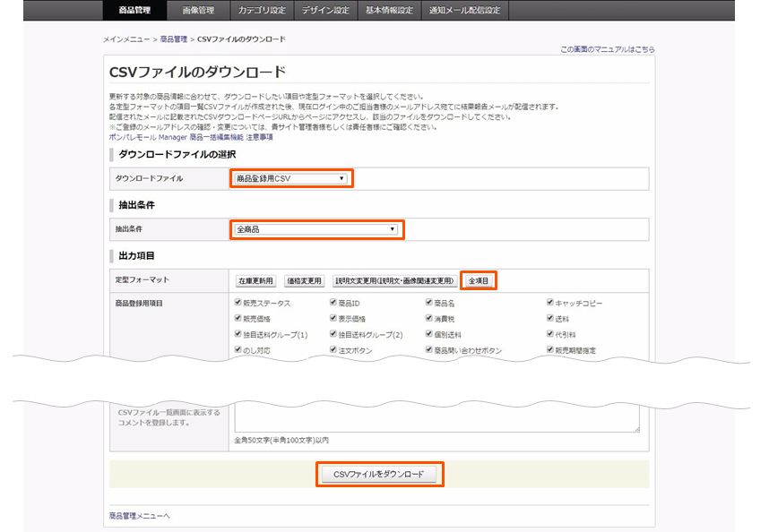Open the 商品管理メニューへ link at the bottom
769x532 pixels.
pyautogui.click(x=140, y=516)
